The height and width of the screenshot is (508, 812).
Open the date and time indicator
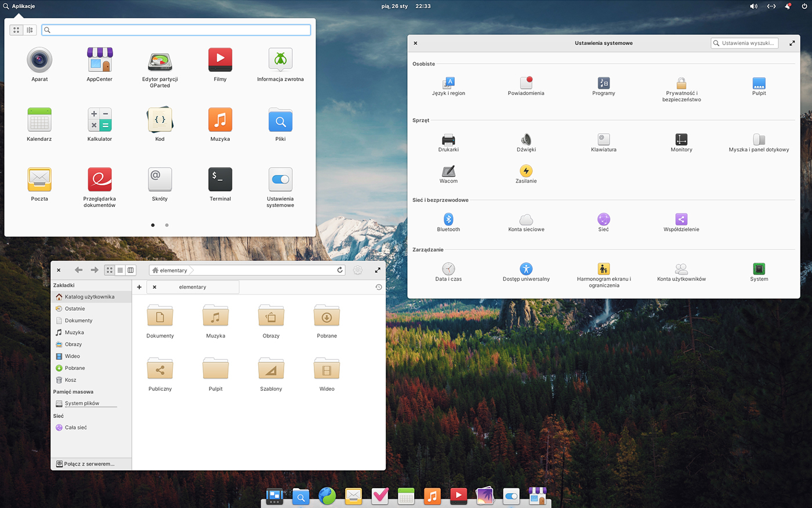[x=405, y=6]
